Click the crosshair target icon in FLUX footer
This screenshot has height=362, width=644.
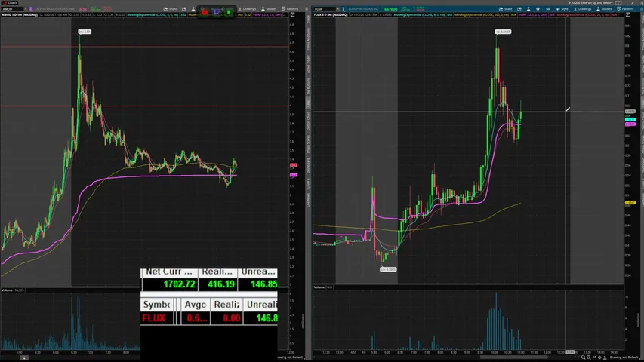tap(599, 357)
